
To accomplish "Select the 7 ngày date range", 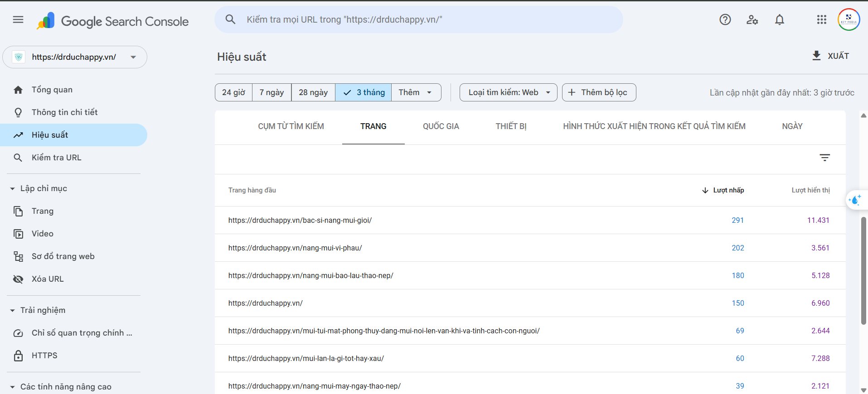I will [272, 92].
